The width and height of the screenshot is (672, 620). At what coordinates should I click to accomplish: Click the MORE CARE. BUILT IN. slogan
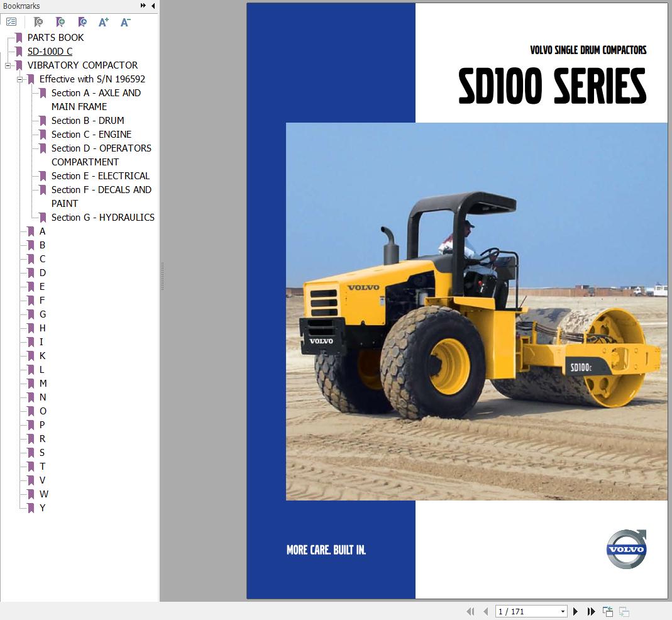click(326, 550)
